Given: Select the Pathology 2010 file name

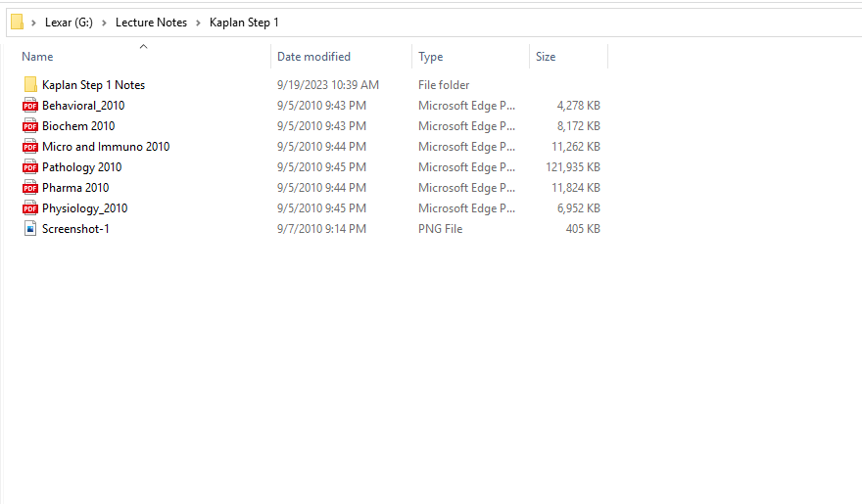Looking at the screenshot, I should 82,167.
